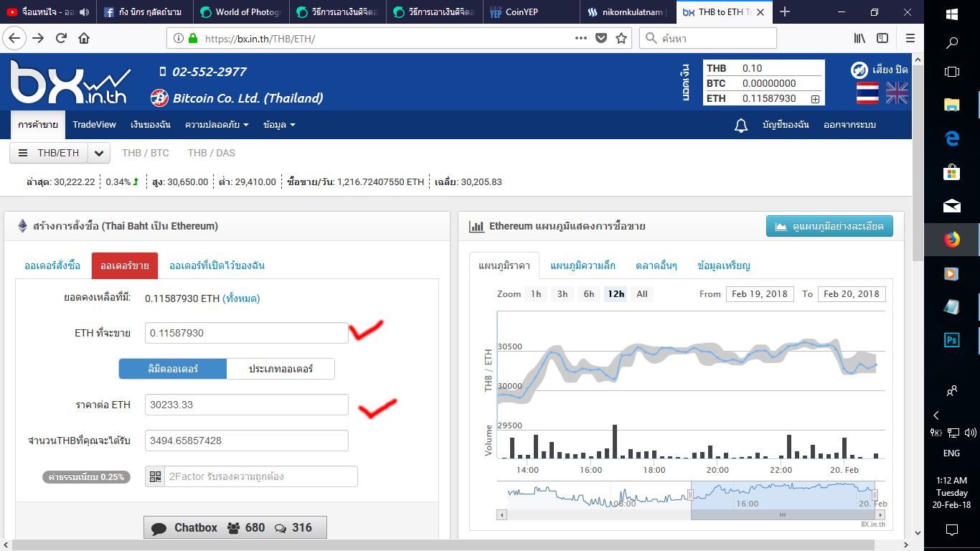Expand ความปลอดภัย menu
The width and height of the screenshot is (980, 551).
217,125
